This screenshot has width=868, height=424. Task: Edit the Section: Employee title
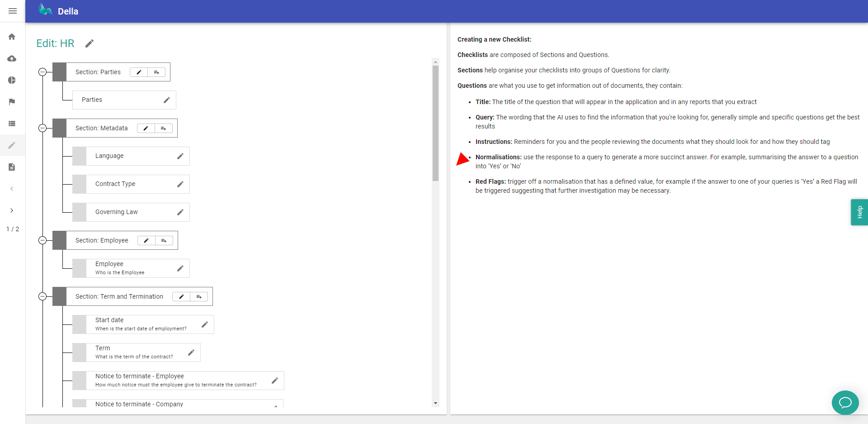(x=146, y=241)
